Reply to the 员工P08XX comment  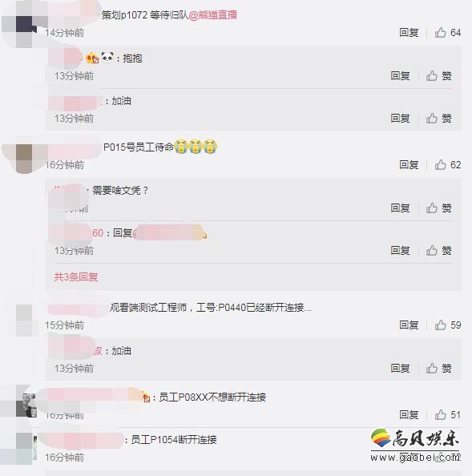pos(409,414)
